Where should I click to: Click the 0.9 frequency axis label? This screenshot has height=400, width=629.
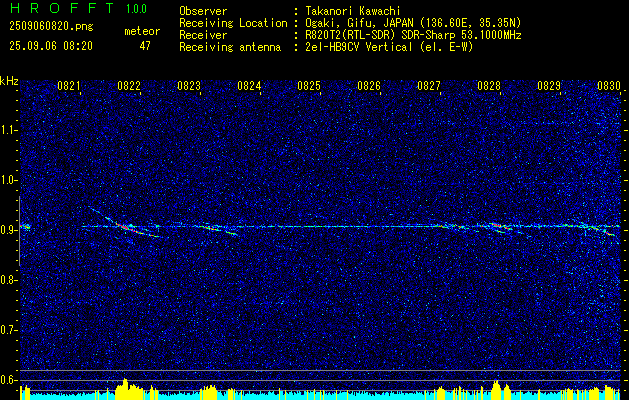8,230
